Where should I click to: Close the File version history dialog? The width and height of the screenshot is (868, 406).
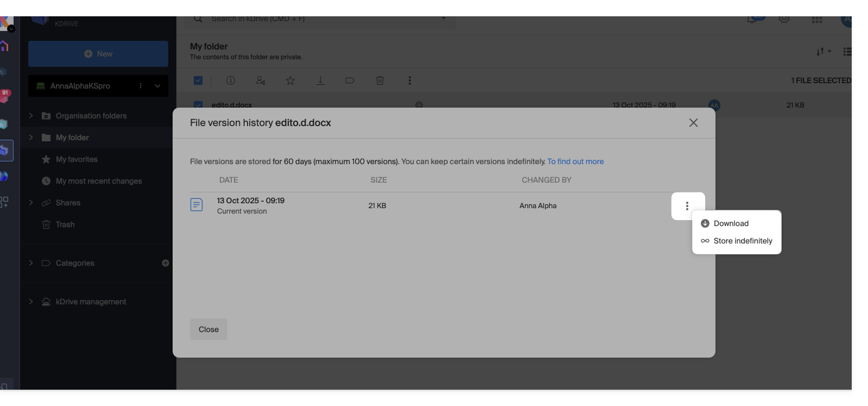pyautogui.click(x=693, y=123)
